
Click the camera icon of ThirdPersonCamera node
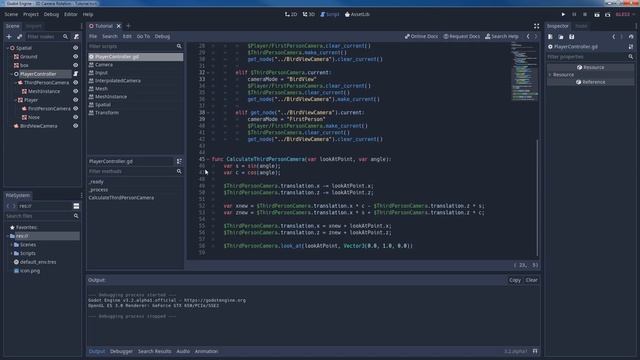(20, 82)
